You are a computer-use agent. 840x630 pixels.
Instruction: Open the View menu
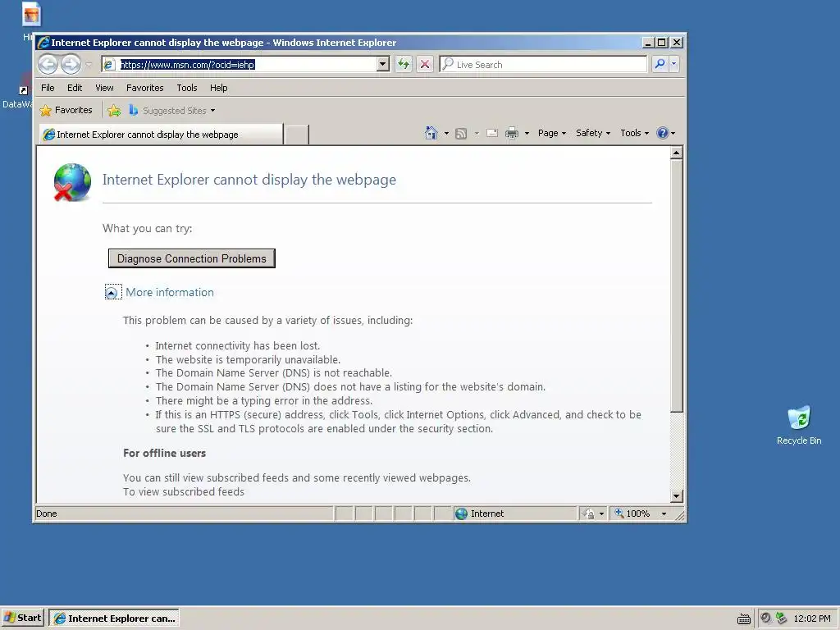point(104,88)
